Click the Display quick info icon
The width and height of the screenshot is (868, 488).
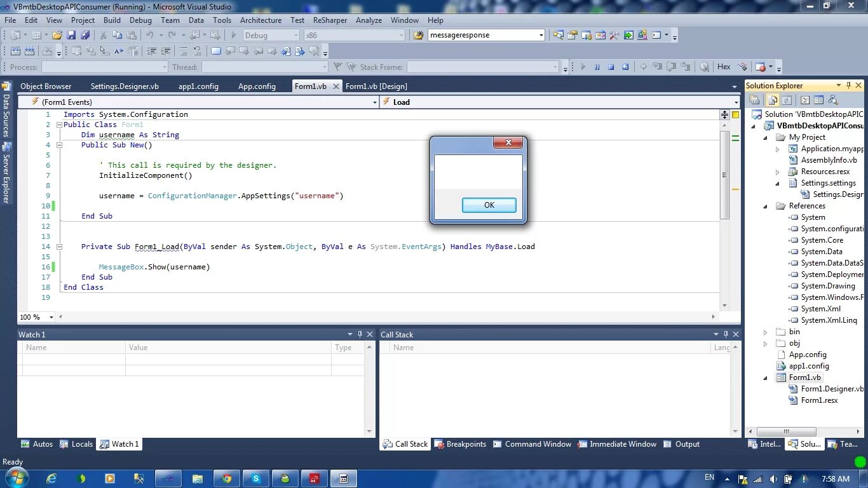point(105,51)
